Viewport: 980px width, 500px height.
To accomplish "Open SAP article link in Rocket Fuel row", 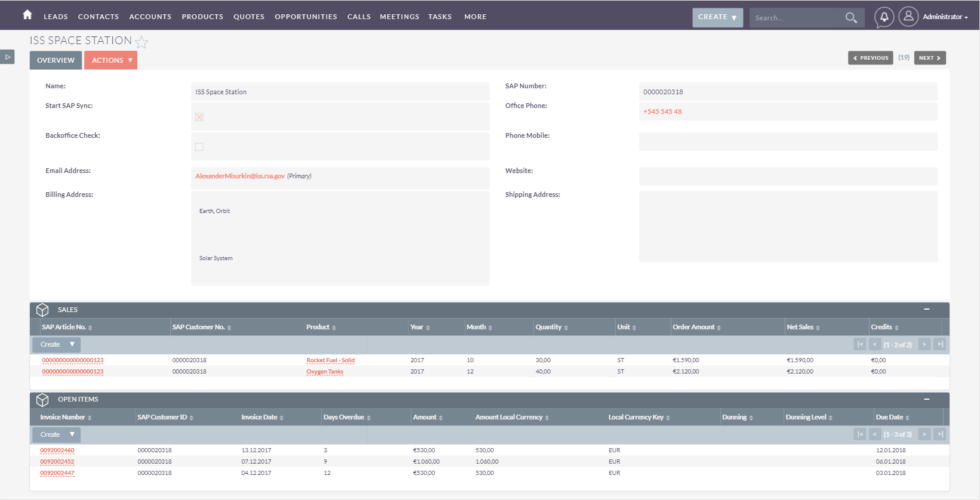I will click(x=73, y=360).
